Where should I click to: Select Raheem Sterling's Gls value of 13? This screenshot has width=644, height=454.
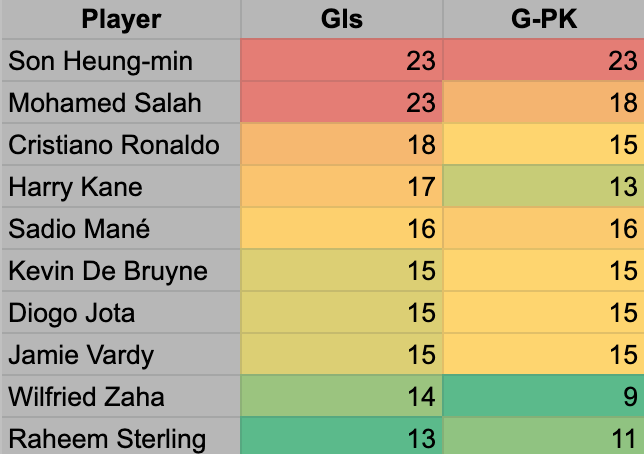(342, 438)
